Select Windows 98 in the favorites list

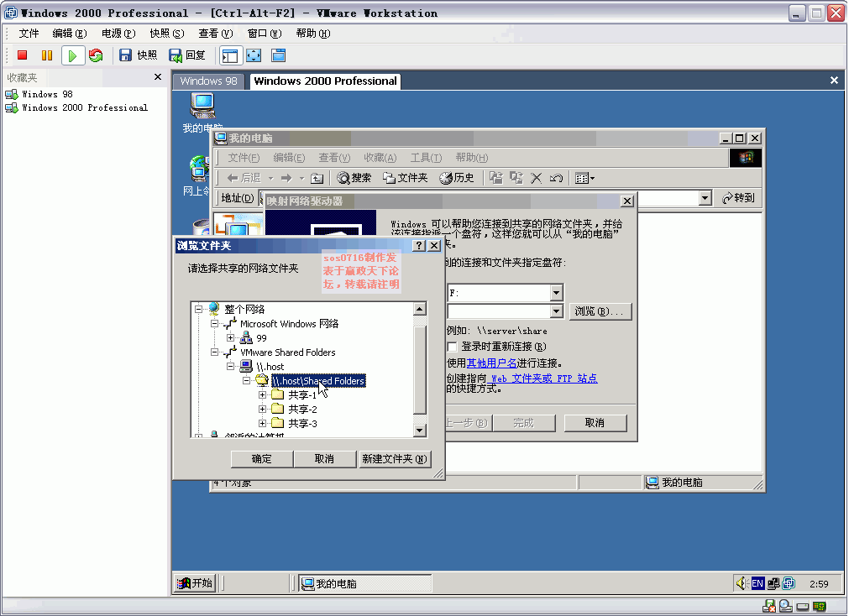(47, 94)
